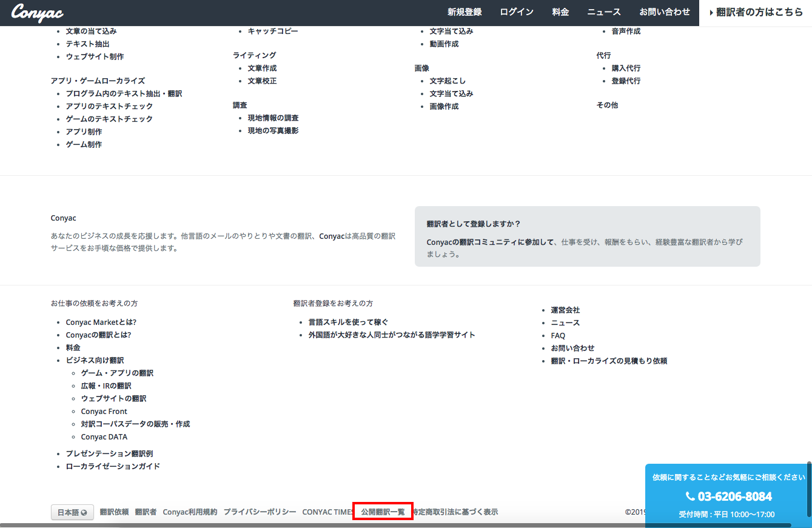
Task: Open the 運営会社 link
Action: click(x=565, y=310)
